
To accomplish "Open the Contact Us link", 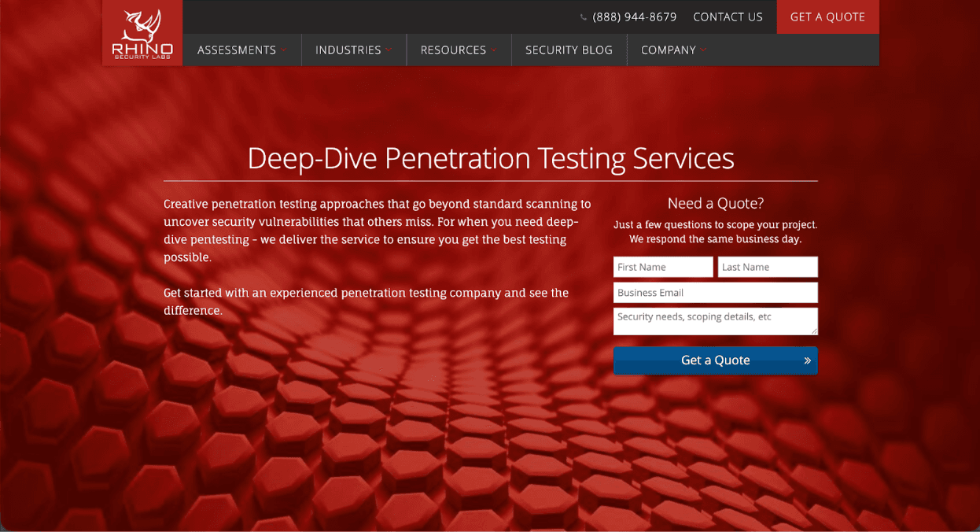I will click(x=728, y=17).
